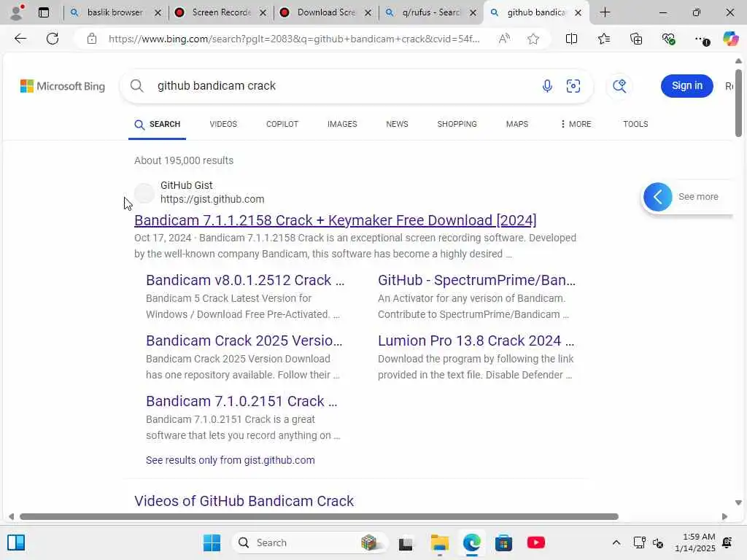This screenshot has height=560, width=747.
Task: Go to the Microsoft Bing logo homepage
Action: [x=63, y=86]
